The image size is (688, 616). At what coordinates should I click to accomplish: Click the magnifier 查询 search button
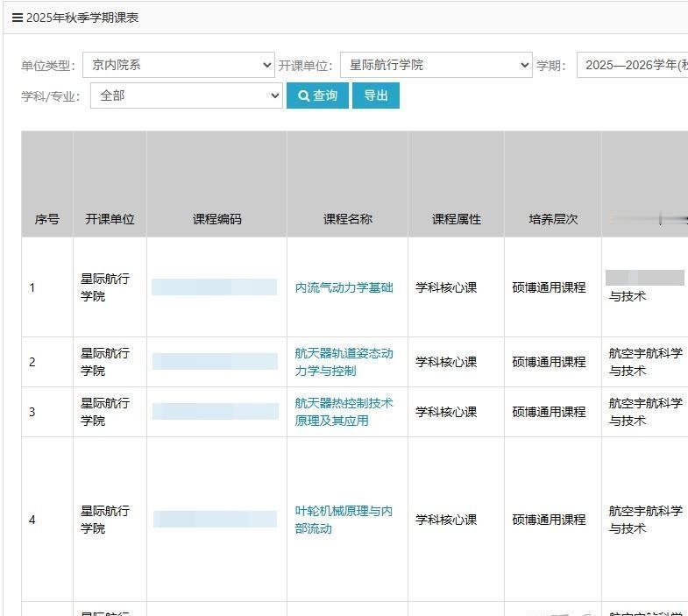tap(317, 96)
